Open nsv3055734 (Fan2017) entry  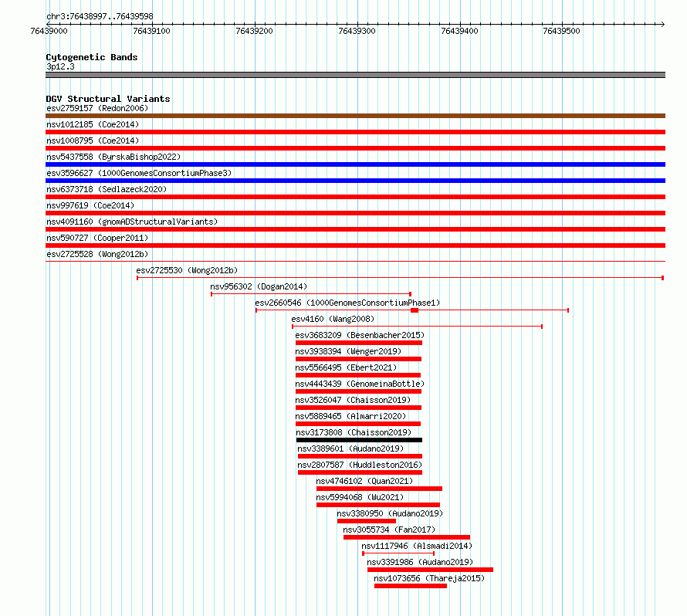(x=389, y=530)
